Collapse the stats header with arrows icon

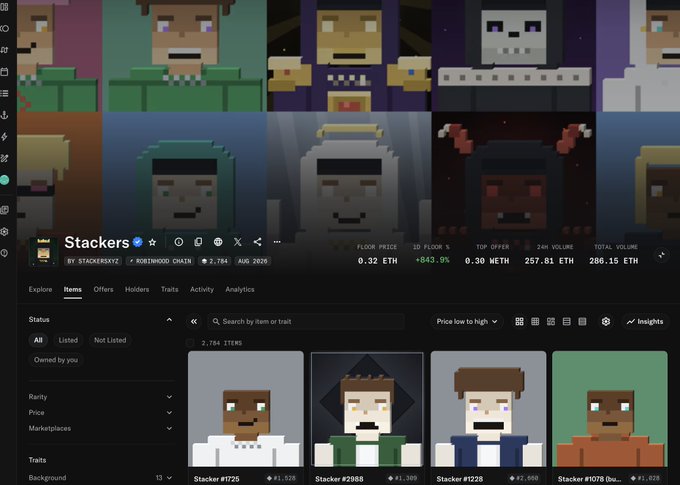click(x=662, y=255)
